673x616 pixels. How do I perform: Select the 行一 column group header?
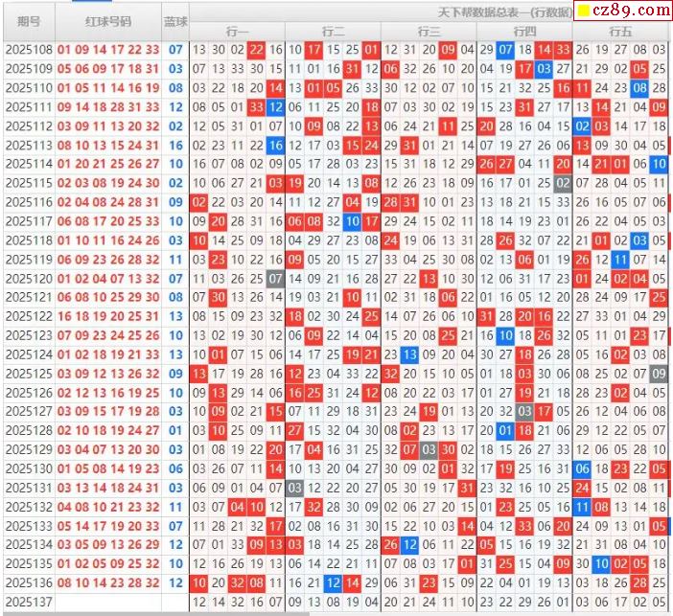click(237, 32)
